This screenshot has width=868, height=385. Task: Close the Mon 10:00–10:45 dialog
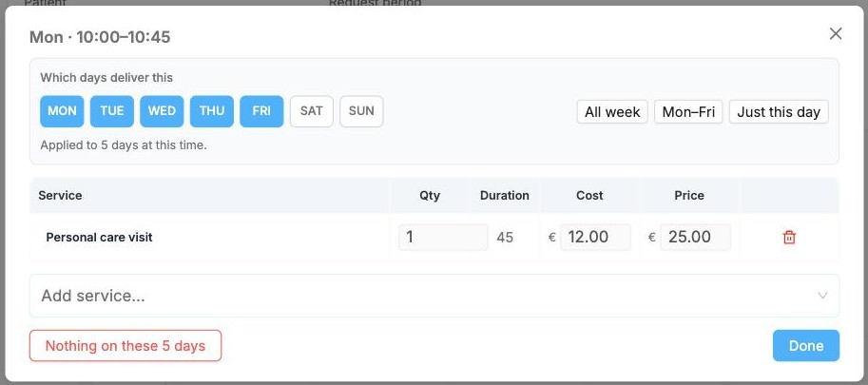(x=836, y=33)
